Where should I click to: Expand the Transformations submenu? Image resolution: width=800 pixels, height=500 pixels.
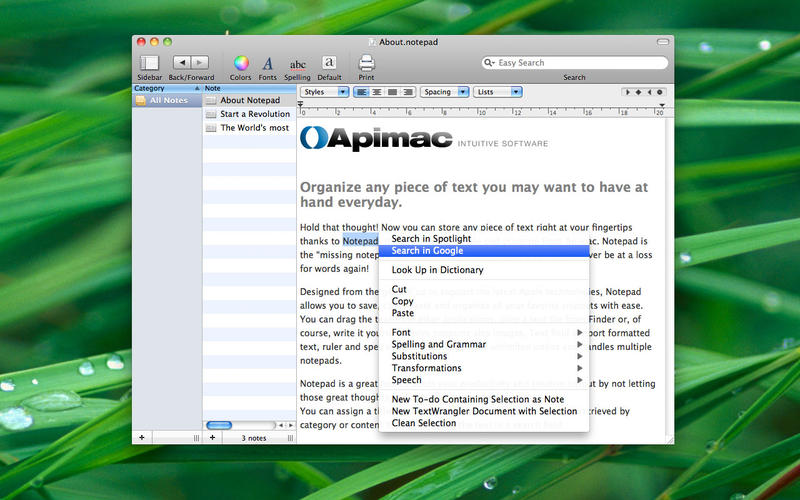pyautogui.click(x=427, y=368)
